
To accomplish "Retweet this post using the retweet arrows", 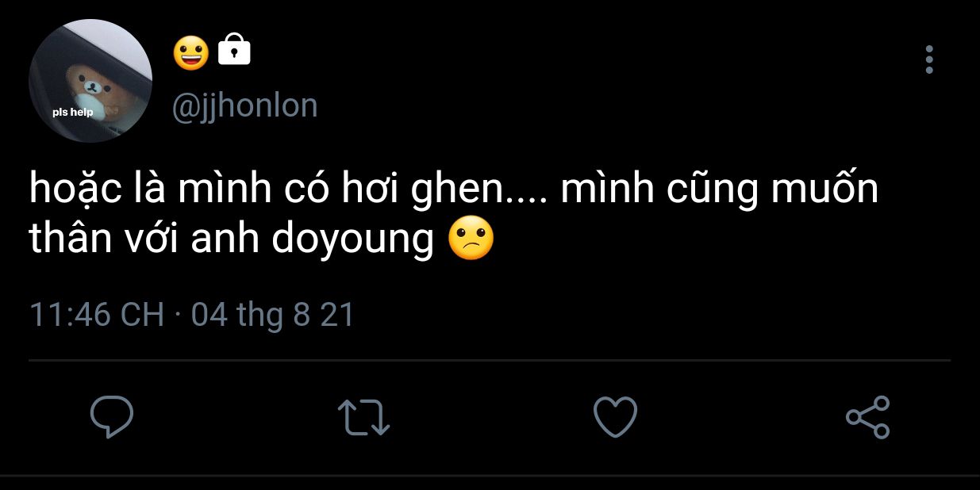I will [x=363, y=417].
